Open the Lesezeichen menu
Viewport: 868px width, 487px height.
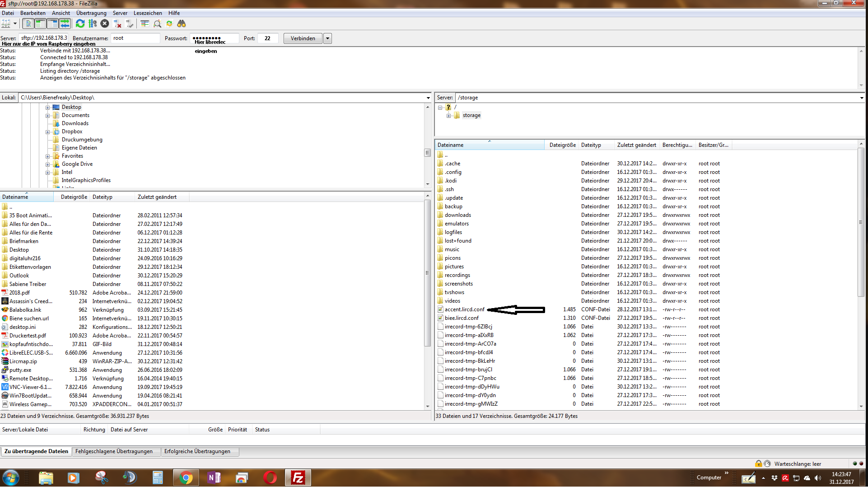point(148,13)
